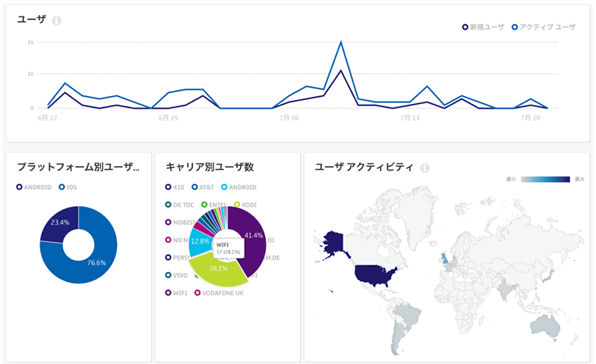Image resolution: width=596 pixels, height=364 pixels.
Task: Click the y-axis value 11
Action: tap(31, 74)
